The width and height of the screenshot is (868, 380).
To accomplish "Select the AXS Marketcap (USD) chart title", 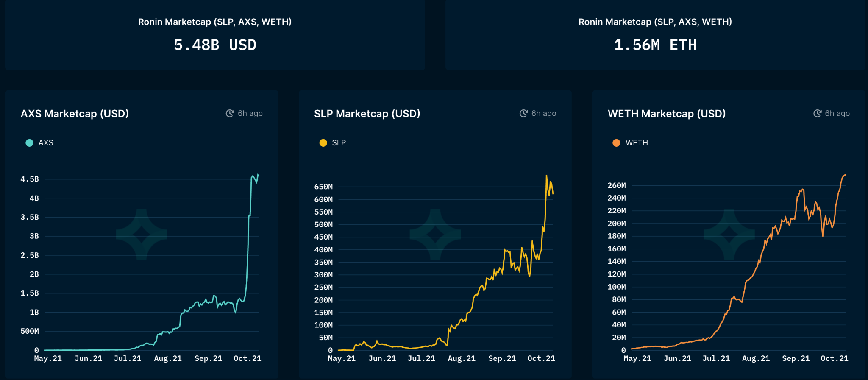I will point(75,114).
